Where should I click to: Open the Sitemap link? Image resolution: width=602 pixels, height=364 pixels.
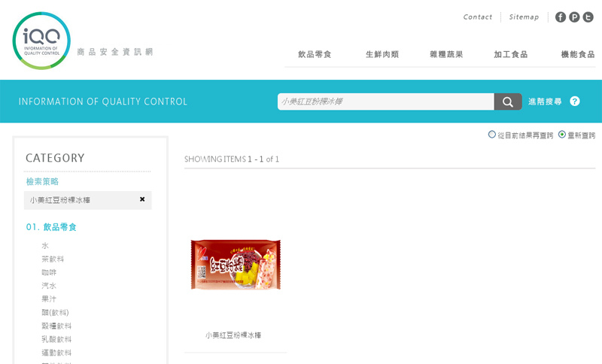(524, 17)
